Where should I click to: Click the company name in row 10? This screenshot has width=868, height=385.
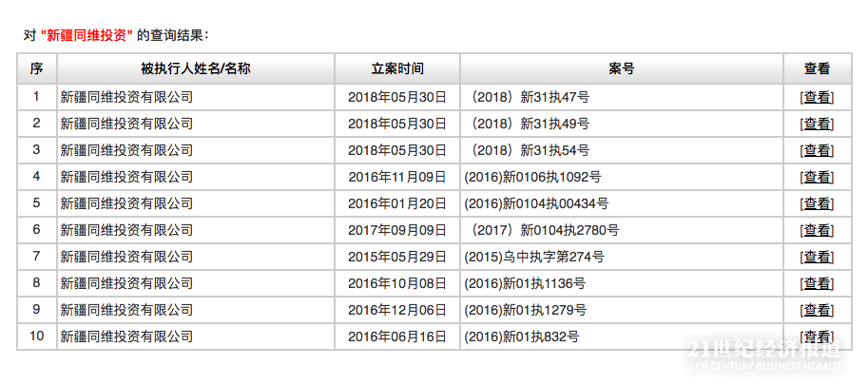[x=126, y=337]
